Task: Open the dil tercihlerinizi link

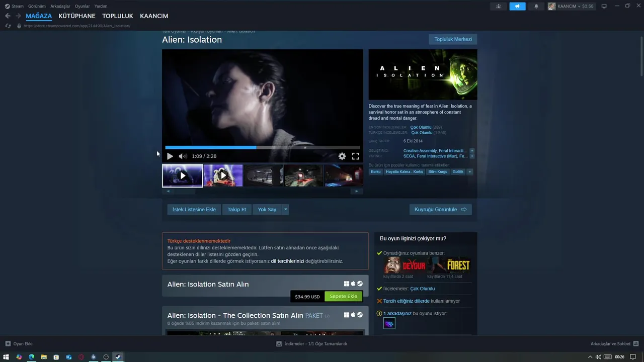Action: click(x=287, y=261)
